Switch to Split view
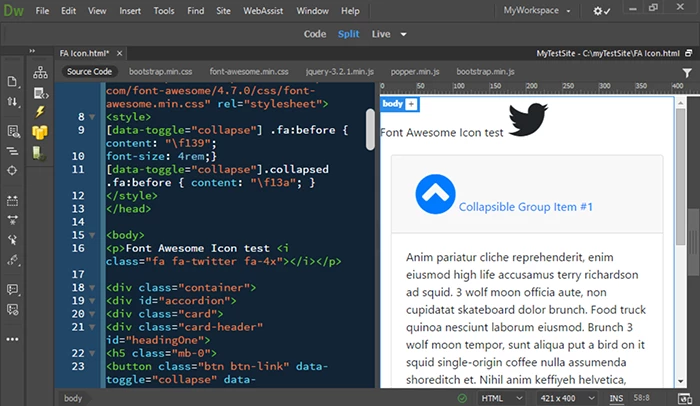Image resolution: width=700 pixels, height=406 pixels. [x=348, y=34]
